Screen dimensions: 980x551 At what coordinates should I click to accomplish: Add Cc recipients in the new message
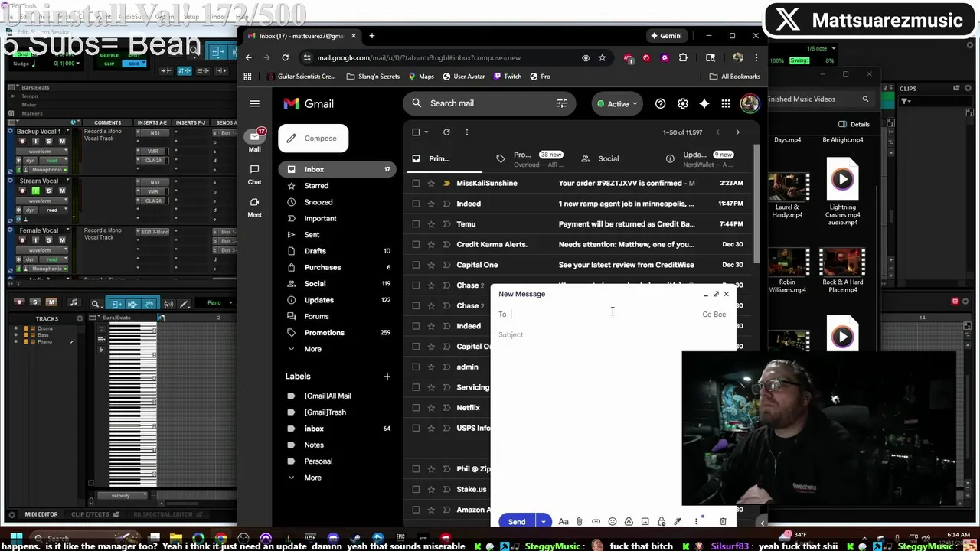707,315
